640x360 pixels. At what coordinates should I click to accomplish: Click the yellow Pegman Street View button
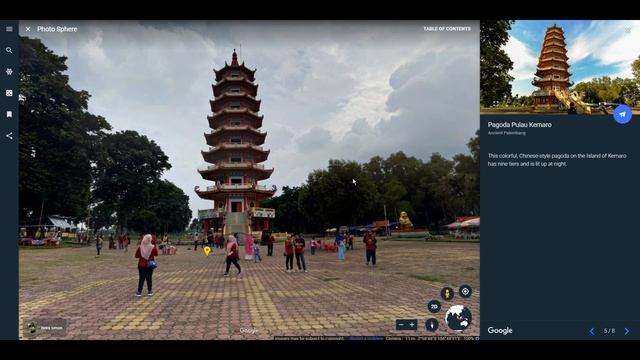447,293
